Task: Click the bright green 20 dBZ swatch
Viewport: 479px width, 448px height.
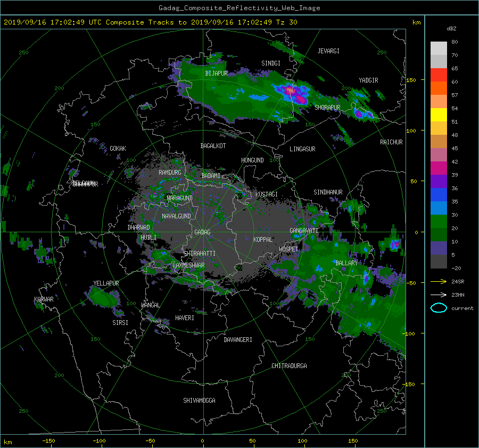Action: pos(439,222)
